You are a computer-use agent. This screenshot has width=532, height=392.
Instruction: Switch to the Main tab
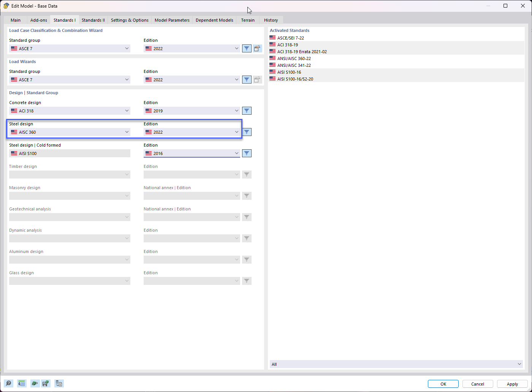(16, 20)
